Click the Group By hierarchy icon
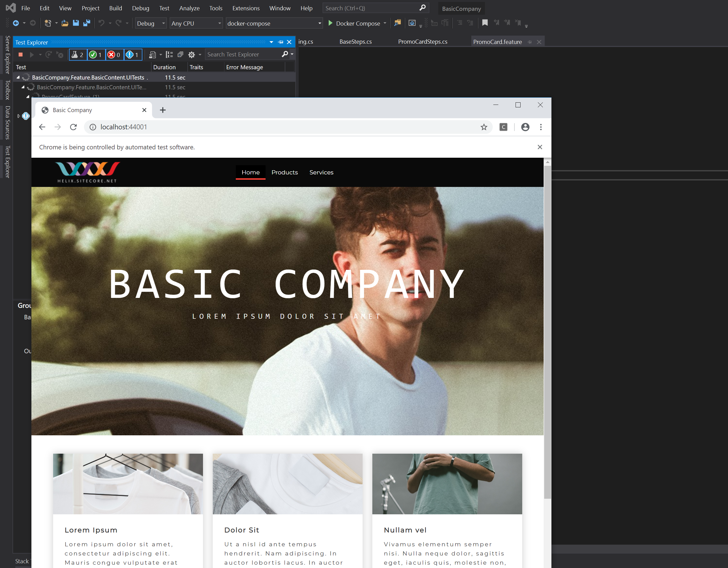This screenshot has height=568, width=728. tap(169, 54)
